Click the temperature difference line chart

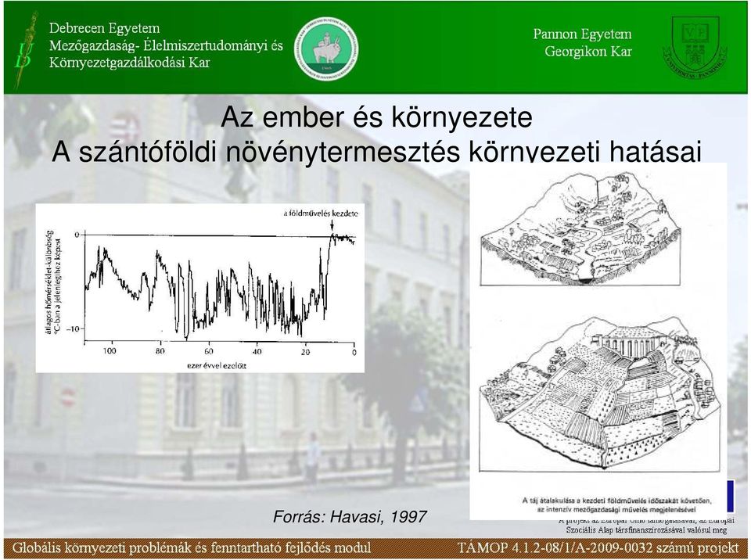pyautogui.click(x=199, y=288)
